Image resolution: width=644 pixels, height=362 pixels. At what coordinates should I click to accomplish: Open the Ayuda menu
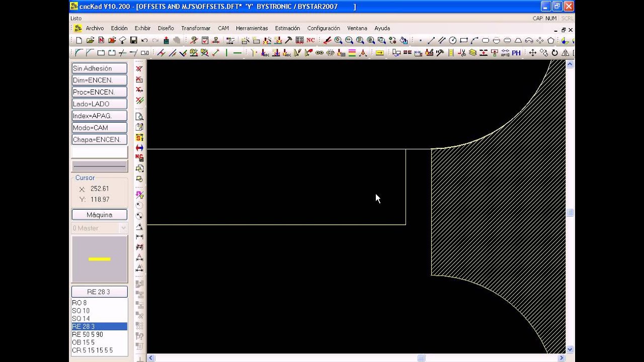pyautogui.click(x=382, y=28)
